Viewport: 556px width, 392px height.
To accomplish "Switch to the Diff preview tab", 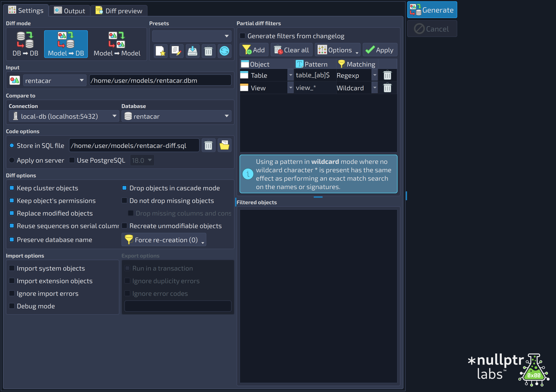I will [x=119, y=11].
